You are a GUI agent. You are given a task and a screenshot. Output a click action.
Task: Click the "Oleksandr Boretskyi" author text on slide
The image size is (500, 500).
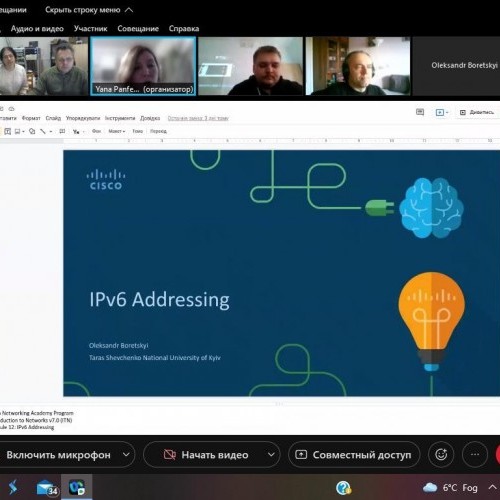[119, 345]
